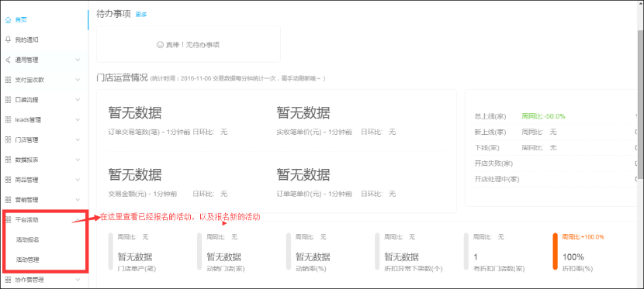The width and height of the screenshot is (644, 289).
Task: Click the orange 周同比:+100.0% value
Action: [x=583, y=237]
